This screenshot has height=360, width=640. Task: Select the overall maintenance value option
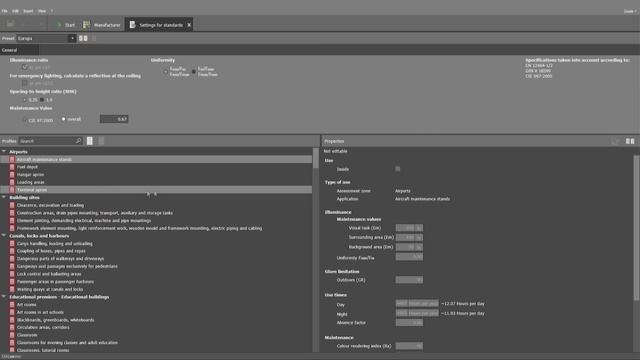pyautogui.click(x=63, y=119)
